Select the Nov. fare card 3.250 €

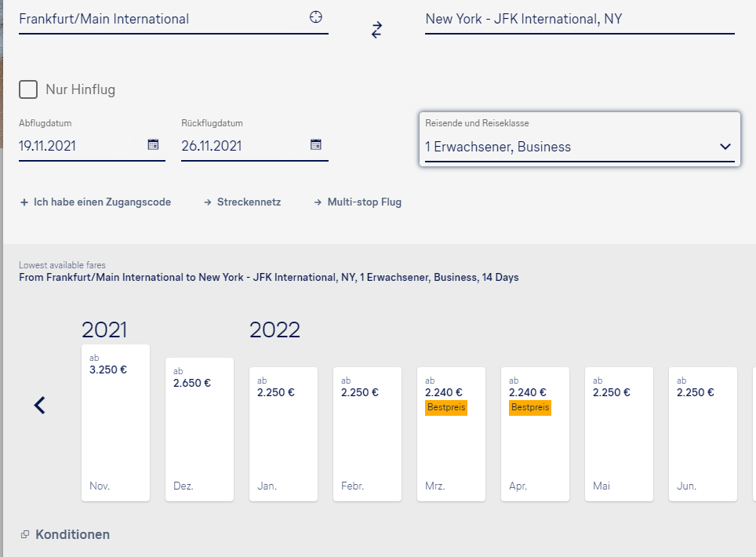(116, 423)
